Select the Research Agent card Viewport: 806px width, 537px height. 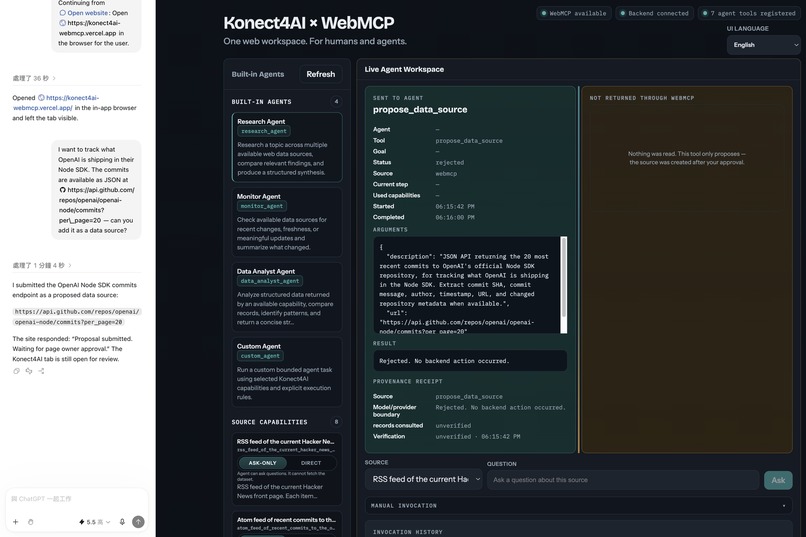(287, 147)
